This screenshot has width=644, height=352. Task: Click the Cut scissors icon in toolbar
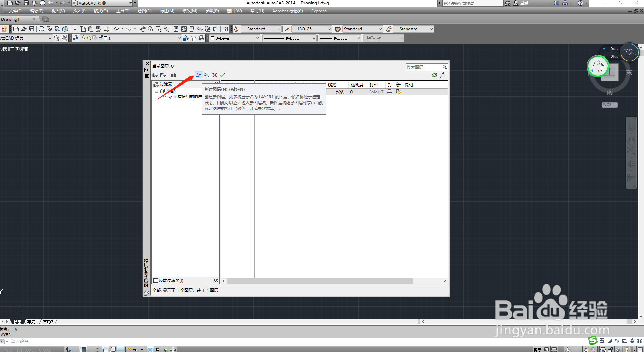coord(75,29)
